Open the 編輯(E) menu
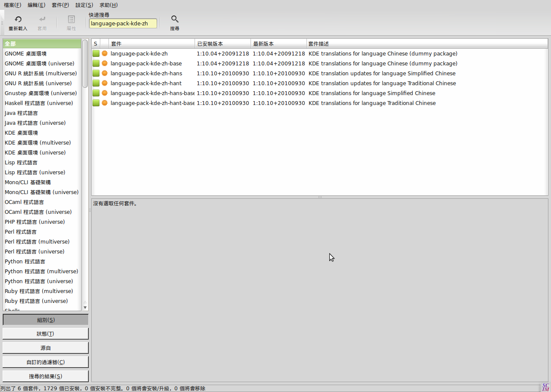The height and width of the screenshot is (392, 551). click(36, 5)
